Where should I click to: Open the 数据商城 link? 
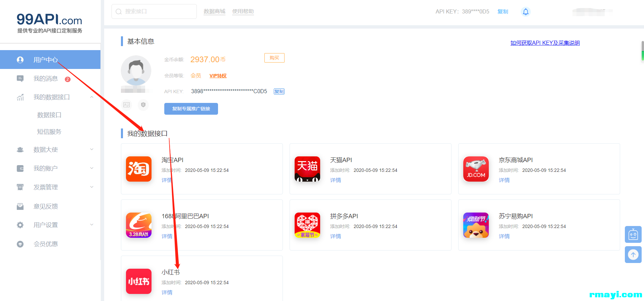point(214,11)
